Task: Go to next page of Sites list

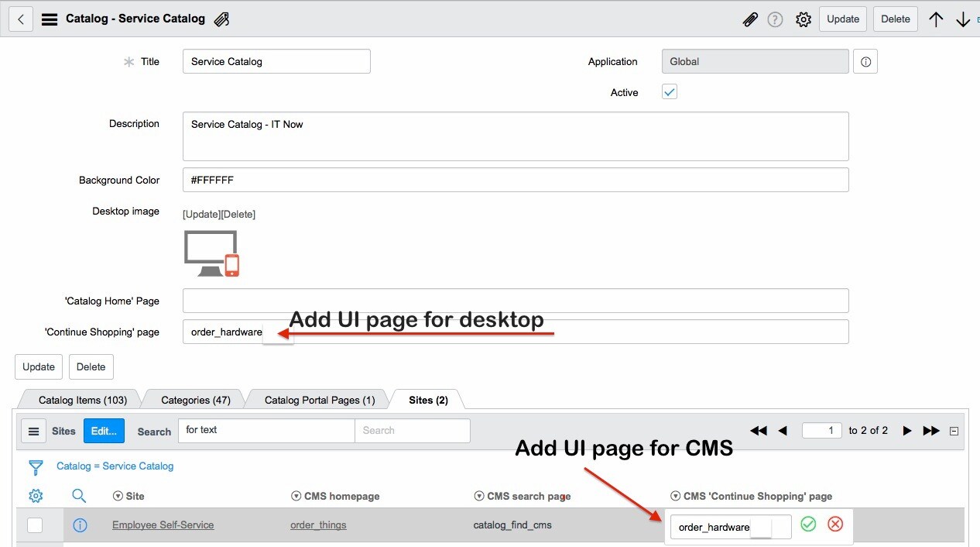Action: pos(907,431)
